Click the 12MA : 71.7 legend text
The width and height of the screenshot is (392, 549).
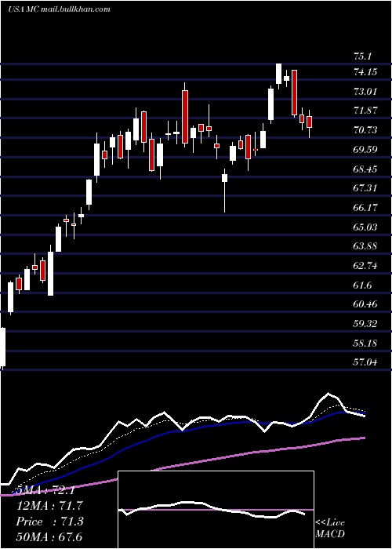click(49, 506)
